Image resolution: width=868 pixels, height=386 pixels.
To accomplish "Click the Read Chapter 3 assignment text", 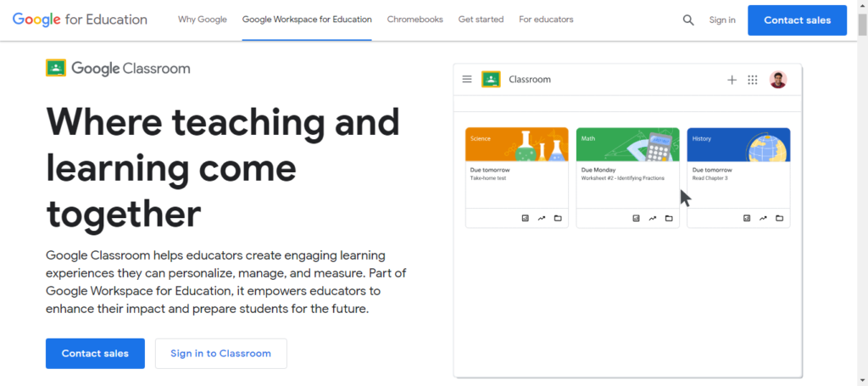I will pos(710,178).
